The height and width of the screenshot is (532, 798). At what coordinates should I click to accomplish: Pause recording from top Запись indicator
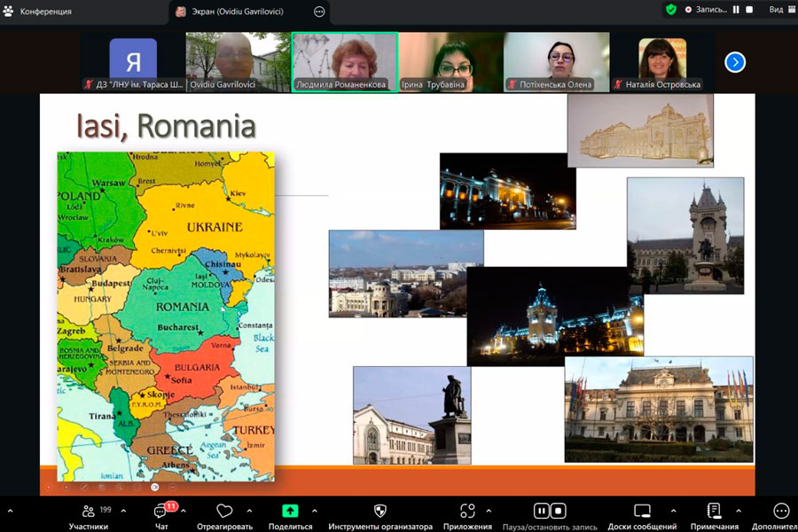(x=736, y=10)
